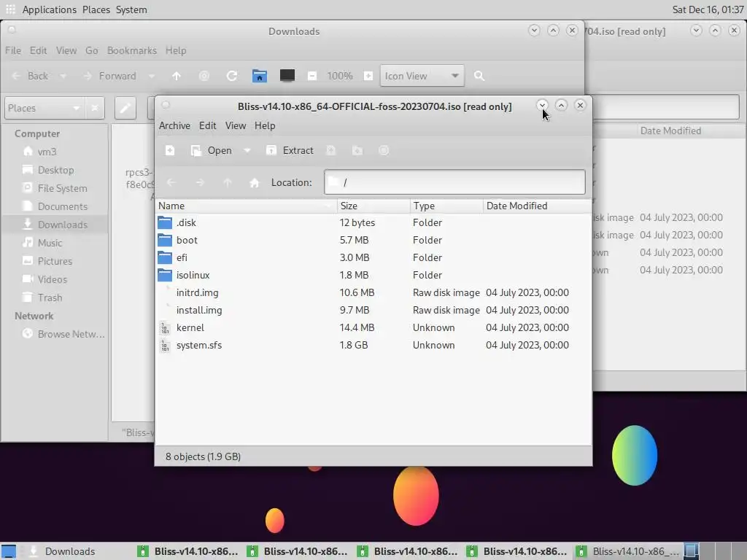
Task: Open archive with the Open button
Action: (x=211, y=150)
